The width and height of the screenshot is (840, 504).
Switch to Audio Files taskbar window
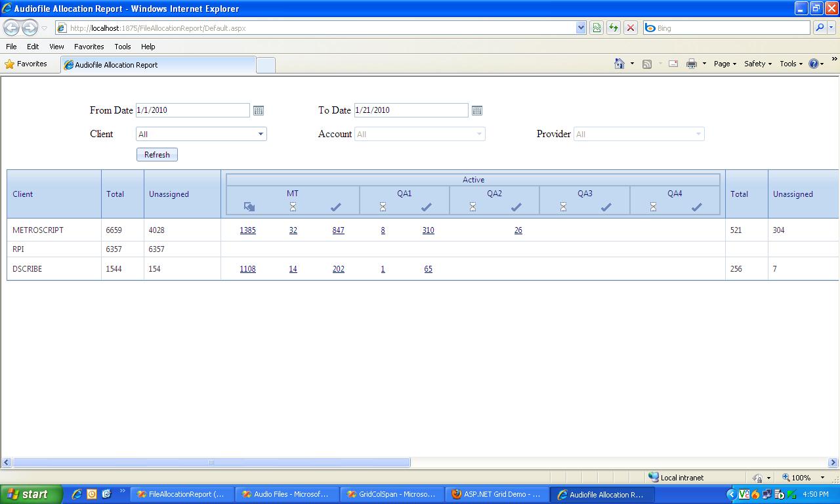click(x=286, y=494)
